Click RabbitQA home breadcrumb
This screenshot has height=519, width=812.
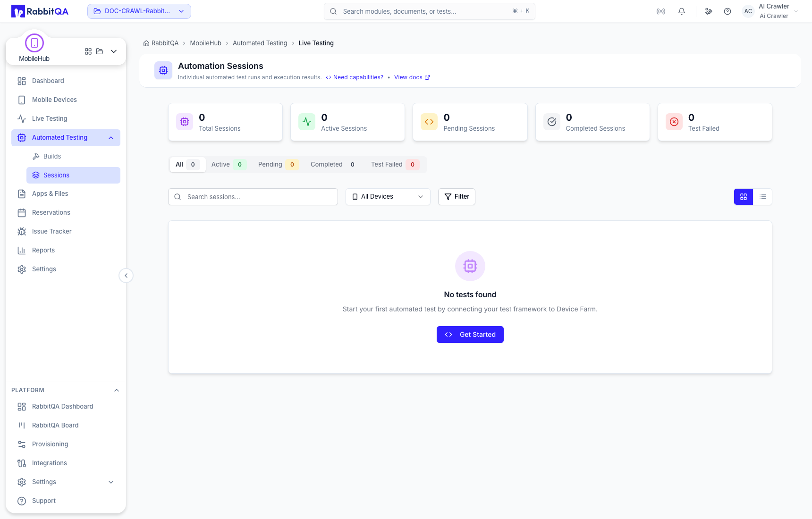(x=161, y=43)
